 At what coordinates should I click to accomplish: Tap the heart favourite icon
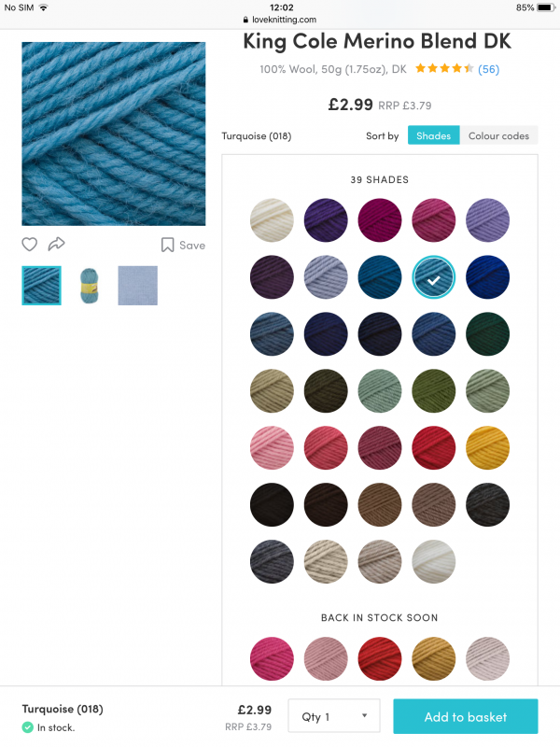click(30, 245)
